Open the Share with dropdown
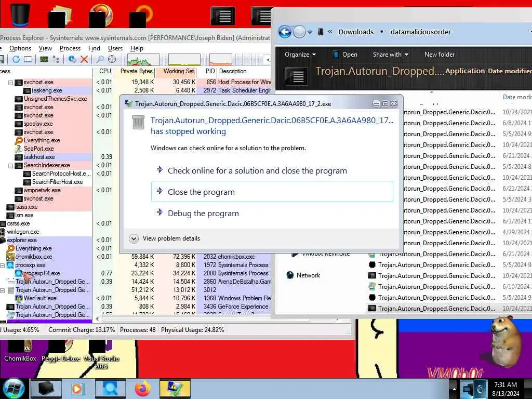Viewport: 532px width, 399px height. tap(391, 54)
